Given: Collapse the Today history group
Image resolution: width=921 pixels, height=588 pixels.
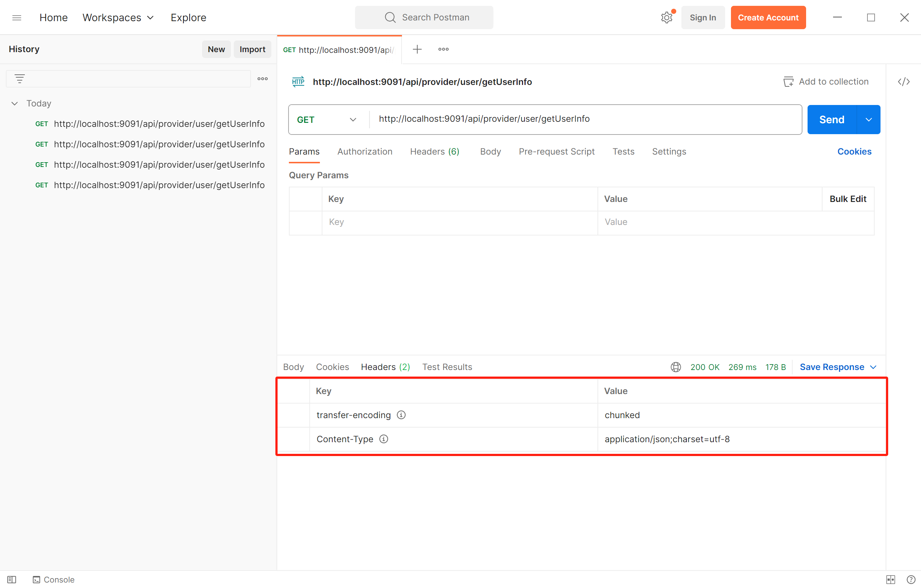Looking at the screenshot, I should click(x=15, y=104).
